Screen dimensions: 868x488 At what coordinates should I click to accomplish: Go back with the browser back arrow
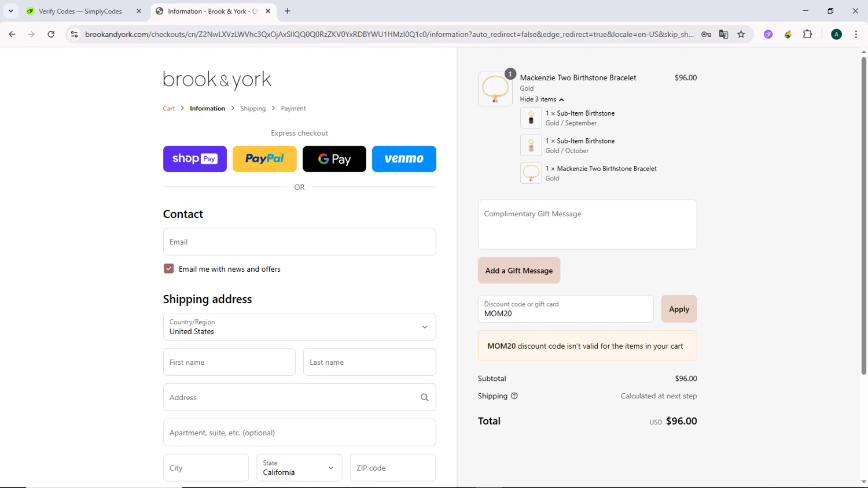(x=12, y=34)
